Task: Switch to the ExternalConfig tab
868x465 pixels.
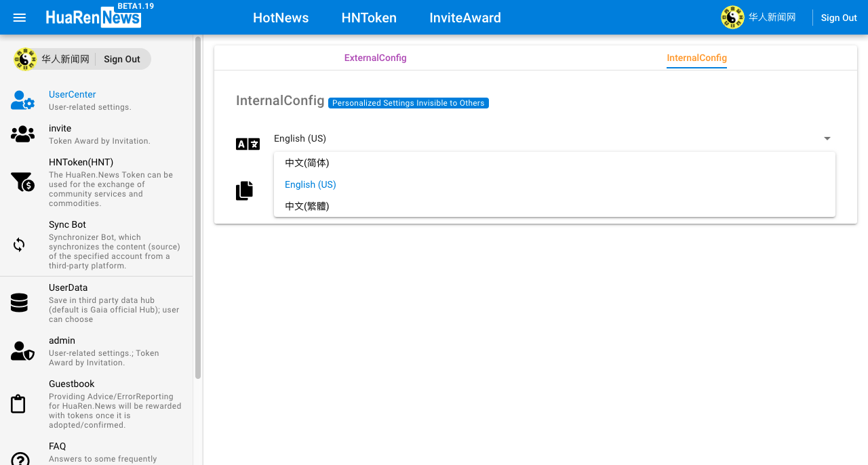Action: point(375,58)
